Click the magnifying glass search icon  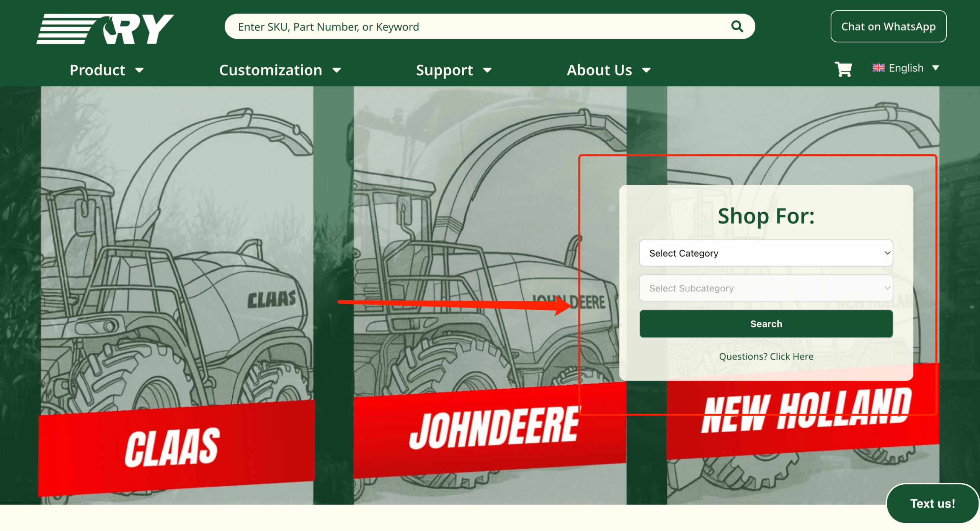coord(737,26)
